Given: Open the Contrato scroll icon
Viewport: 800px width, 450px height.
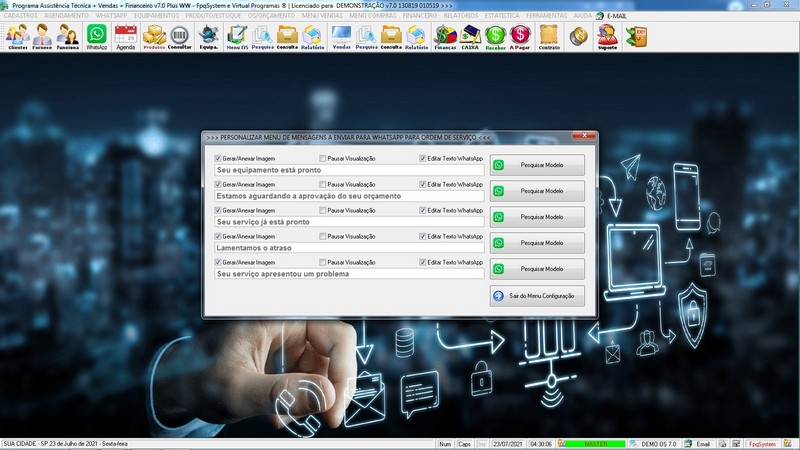Looking at the screenshot, I should [549, 37].
